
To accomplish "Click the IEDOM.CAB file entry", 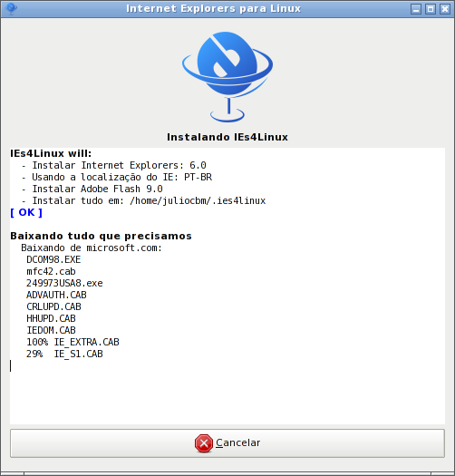I will tap(51, 331).
